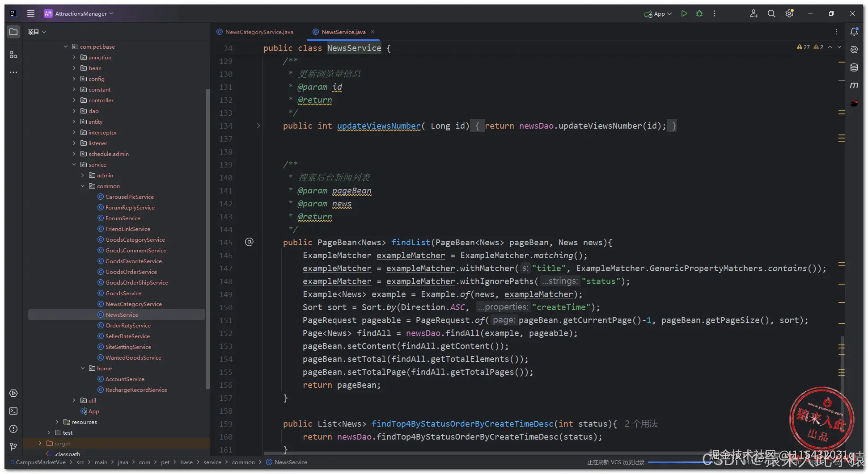Open CarouselPicService class in tree
The image size is (868, 474).
point(129,197)
